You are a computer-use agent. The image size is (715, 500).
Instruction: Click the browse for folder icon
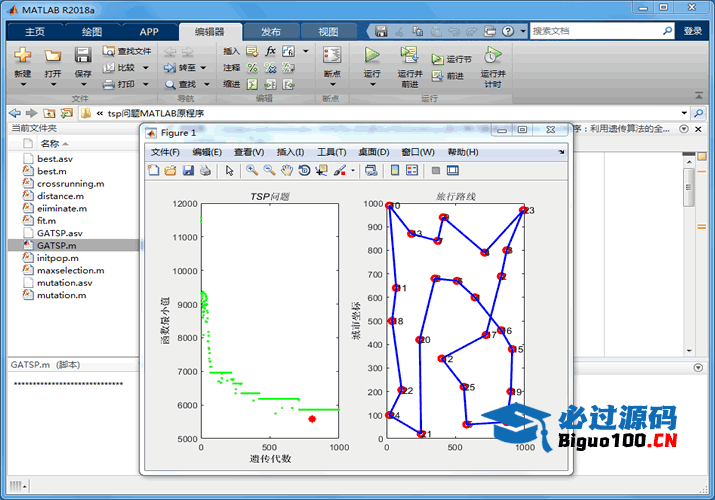(67, 113)
